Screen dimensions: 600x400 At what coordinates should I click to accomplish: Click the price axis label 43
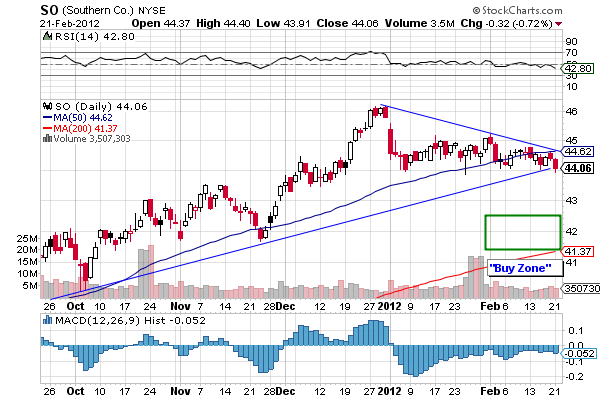[x=571, y=201]
